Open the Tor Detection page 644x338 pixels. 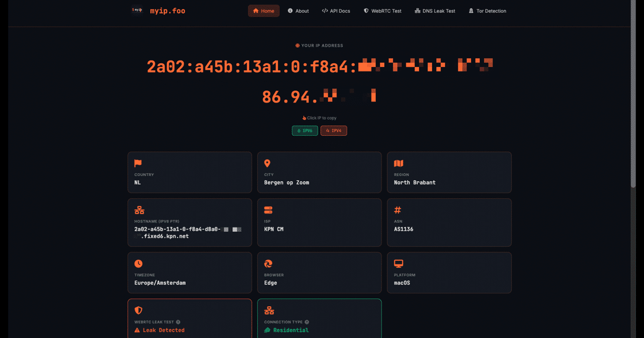tap(487, 11)
